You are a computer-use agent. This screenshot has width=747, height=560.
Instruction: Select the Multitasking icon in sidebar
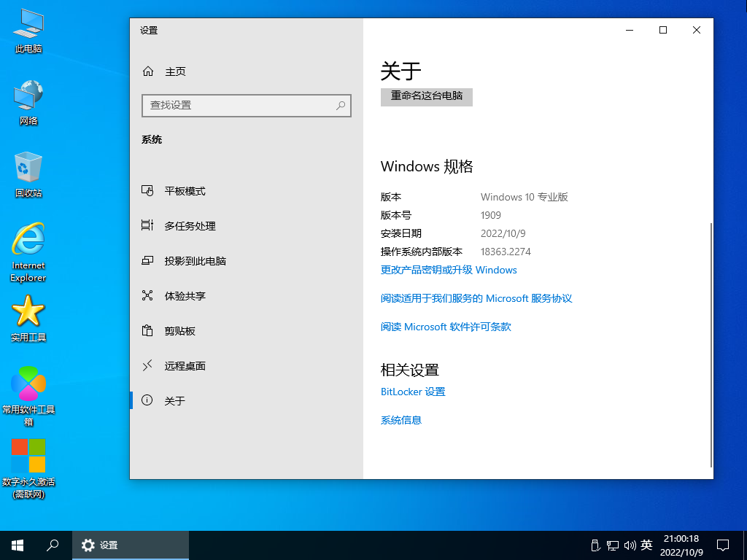point(147,226)
